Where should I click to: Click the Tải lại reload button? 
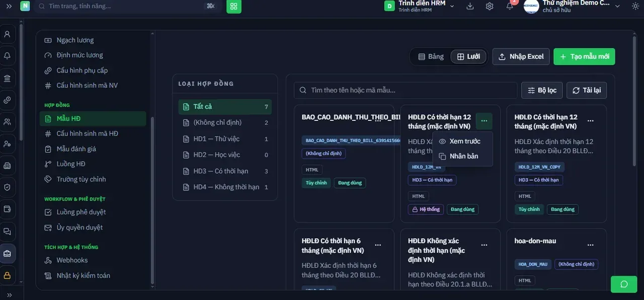point(587,90)
